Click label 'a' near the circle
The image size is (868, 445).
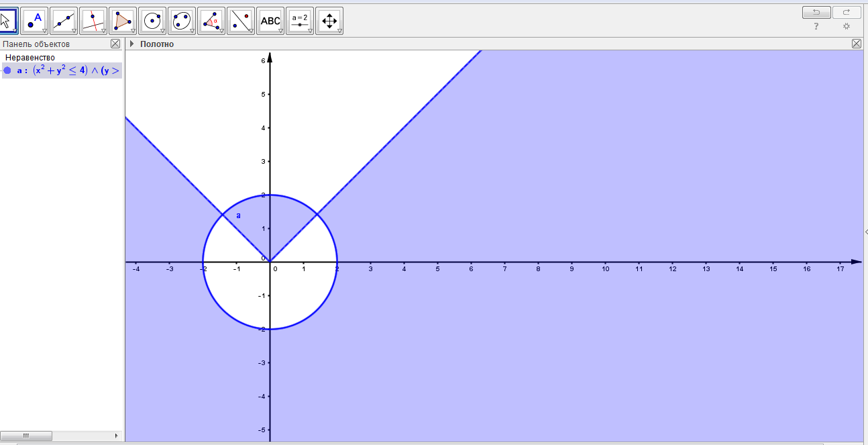[x=238, y=215]
